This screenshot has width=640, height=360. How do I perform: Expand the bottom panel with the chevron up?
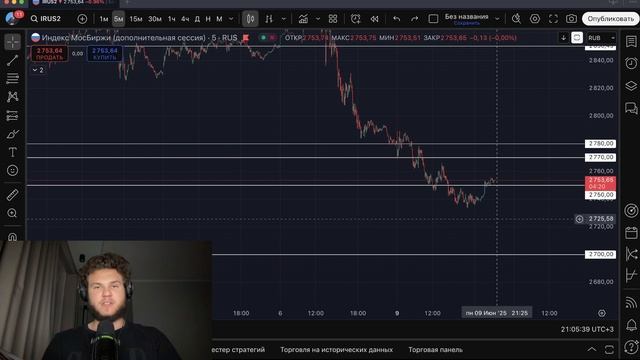click(591, 349)
